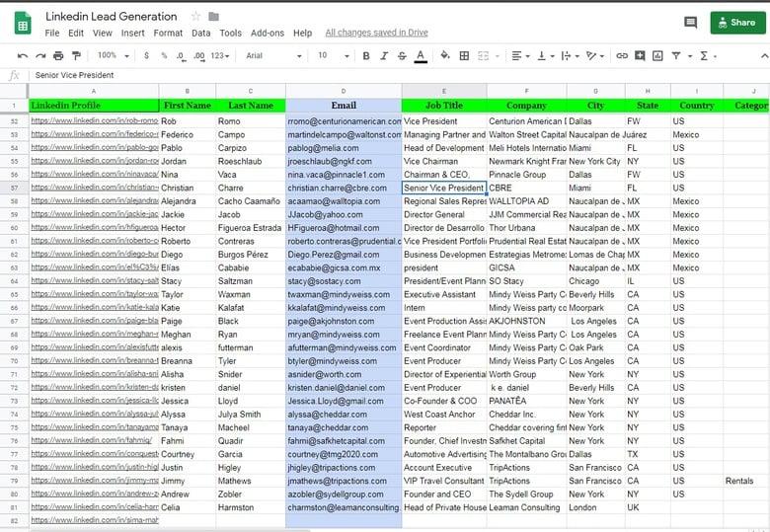Decrease decimal places icon

tap(182, 56)
